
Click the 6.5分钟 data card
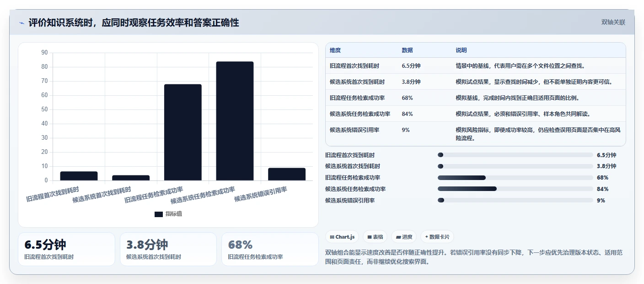(66, 249)
